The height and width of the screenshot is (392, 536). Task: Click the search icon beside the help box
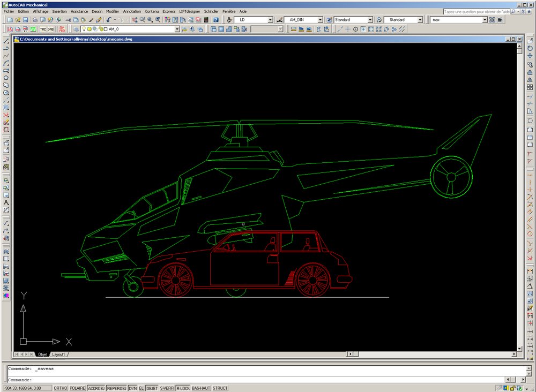[513, 11]
